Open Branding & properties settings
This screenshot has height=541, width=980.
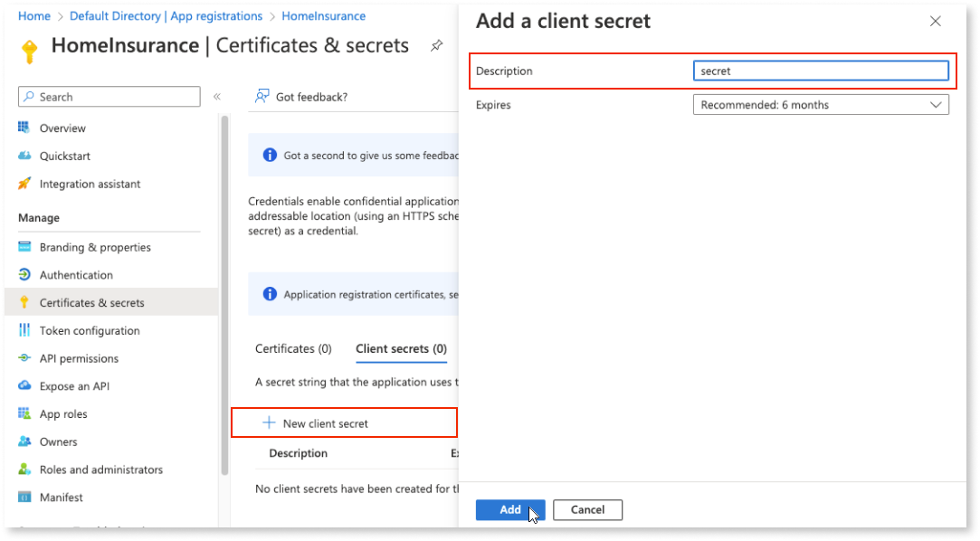tap(97, 247)
